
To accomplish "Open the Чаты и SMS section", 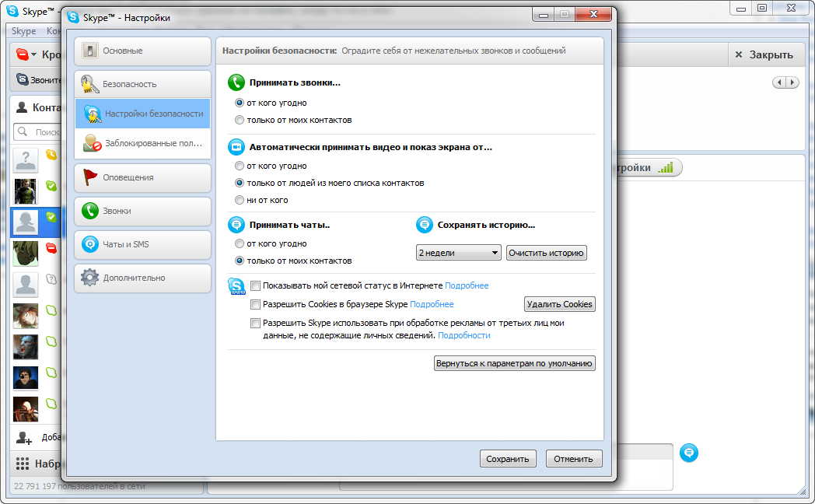I will (142, 244).
